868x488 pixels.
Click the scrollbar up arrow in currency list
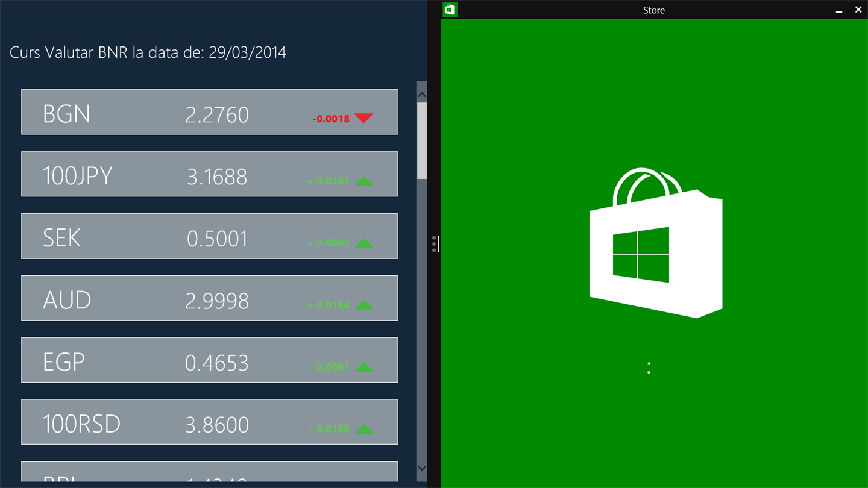point(422,95)
